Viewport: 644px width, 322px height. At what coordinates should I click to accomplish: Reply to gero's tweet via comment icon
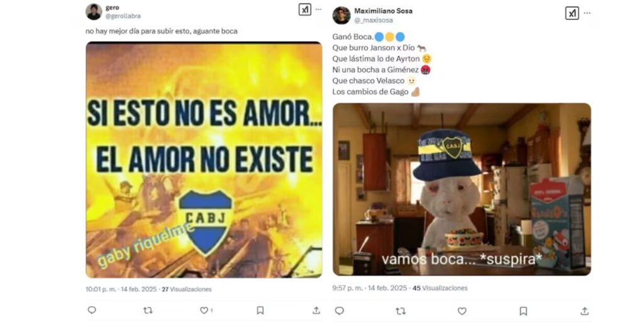pos(92,310)
